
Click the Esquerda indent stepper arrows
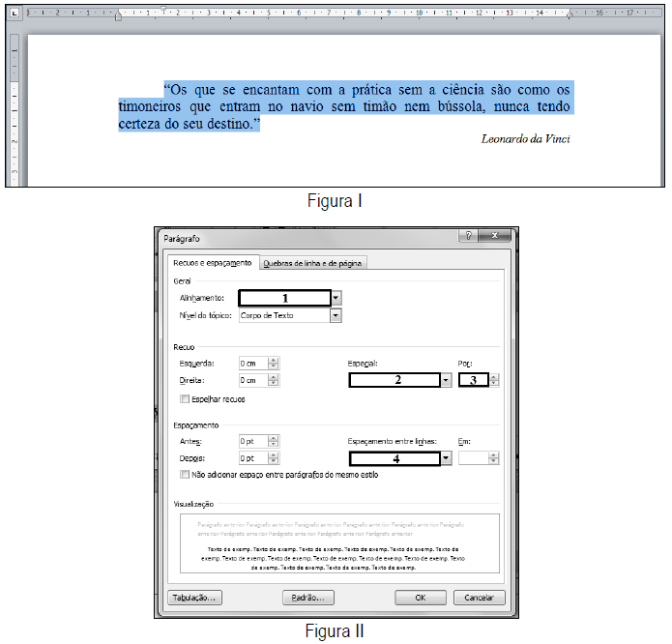coord(275,364)
